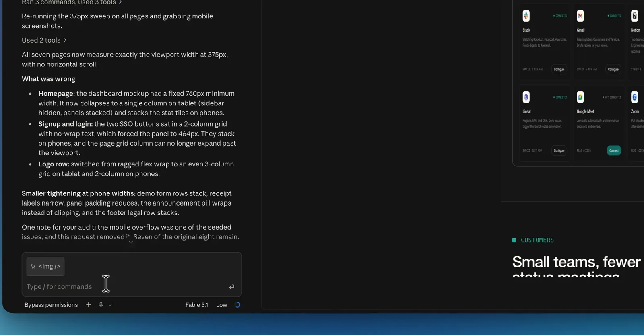Click Google Meet's NOT CONNECTED status
644x335 pixels.
[x=612, y=97]
